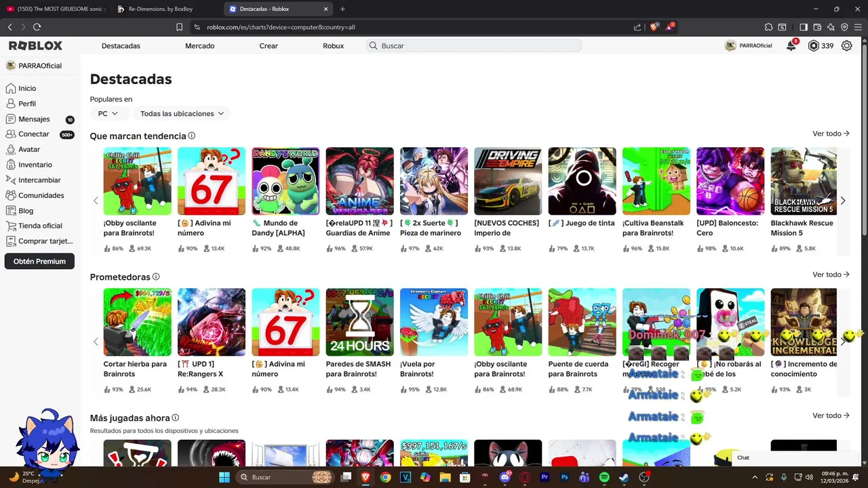Screen dimensions: 868x488
Task: Open the settings gear in Roblox header
Action: pyautogui.click(x=846, y=45)
